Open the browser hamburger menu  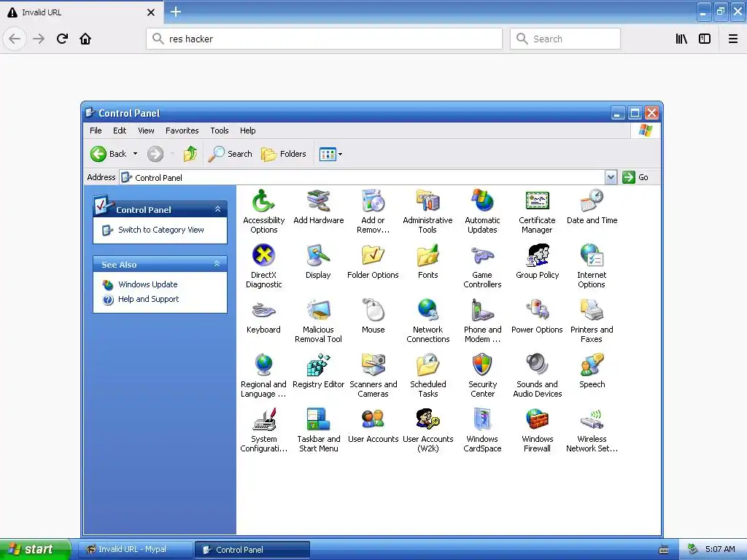[x=732, y=39]
